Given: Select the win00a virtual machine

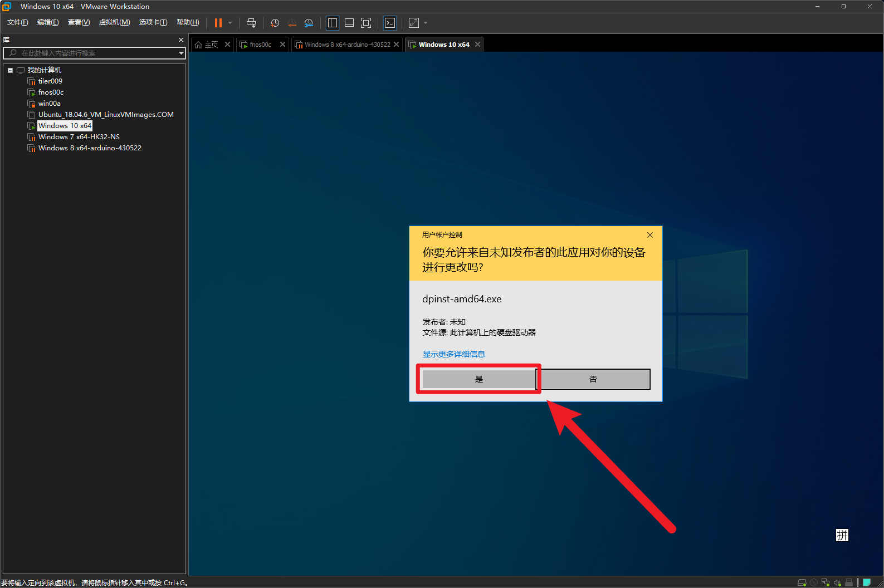Looking at the screenshot, I should tap(49, 104).
